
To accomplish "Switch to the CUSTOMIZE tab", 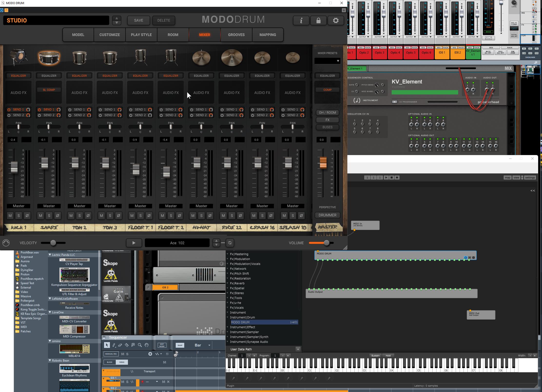I will coord(110,35).
